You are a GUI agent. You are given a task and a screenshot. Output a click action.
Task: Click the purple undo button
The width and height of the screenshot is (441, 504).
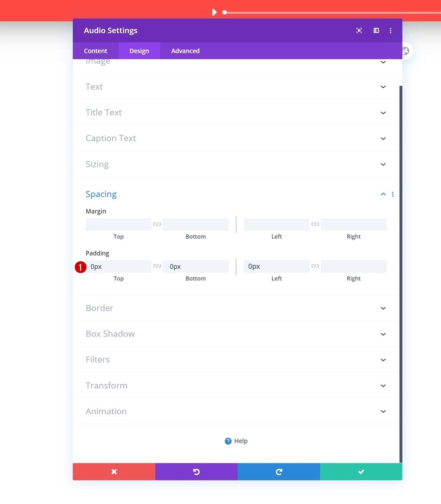196,471
